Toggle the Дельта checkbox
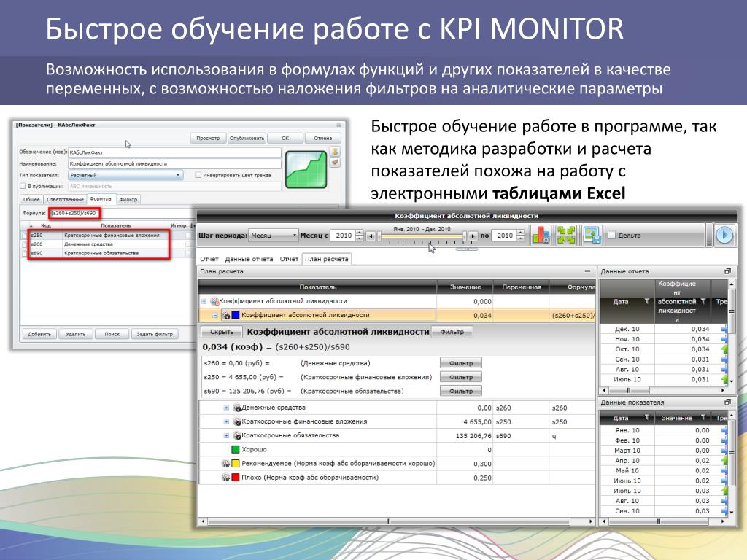Image resolution: width=747 pixels, height=560 pixels. tap(612, 236)
